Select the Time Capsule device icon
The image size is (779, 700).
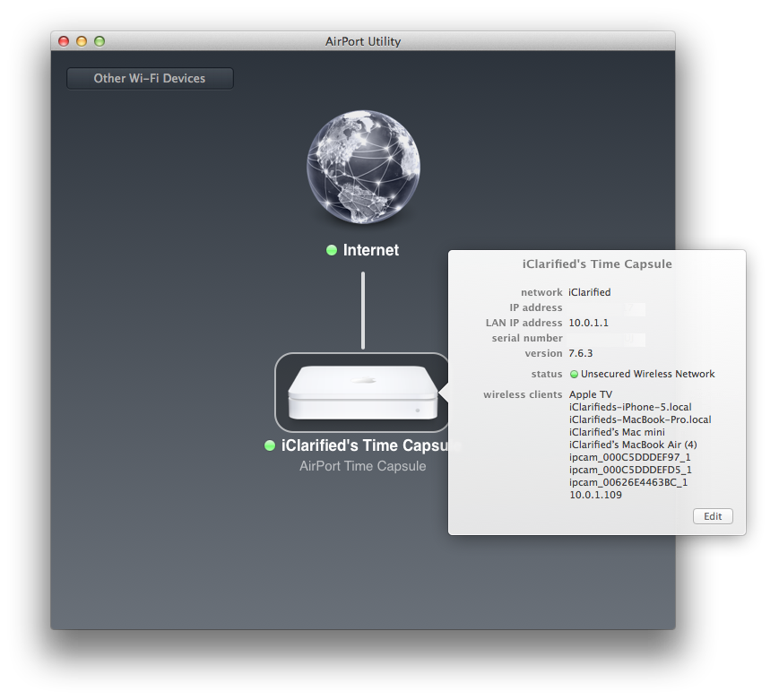click(x=362, y=392)
